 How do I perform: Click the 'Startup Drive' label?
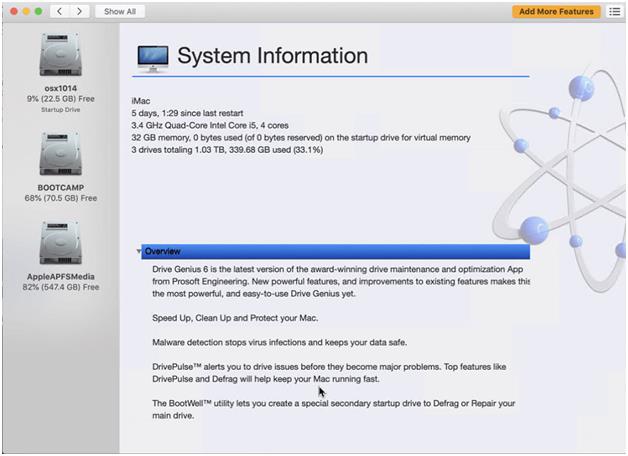(61, 110)
